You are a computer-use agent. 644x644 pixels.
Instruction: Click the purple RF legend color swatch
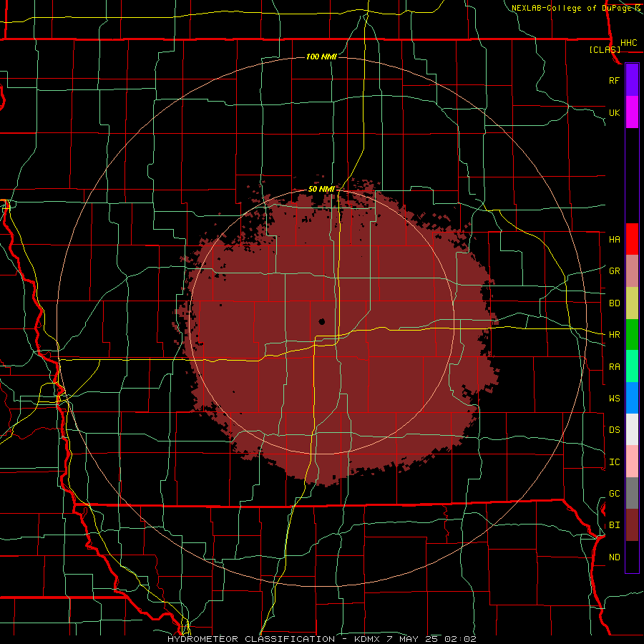tap(632, 79)
